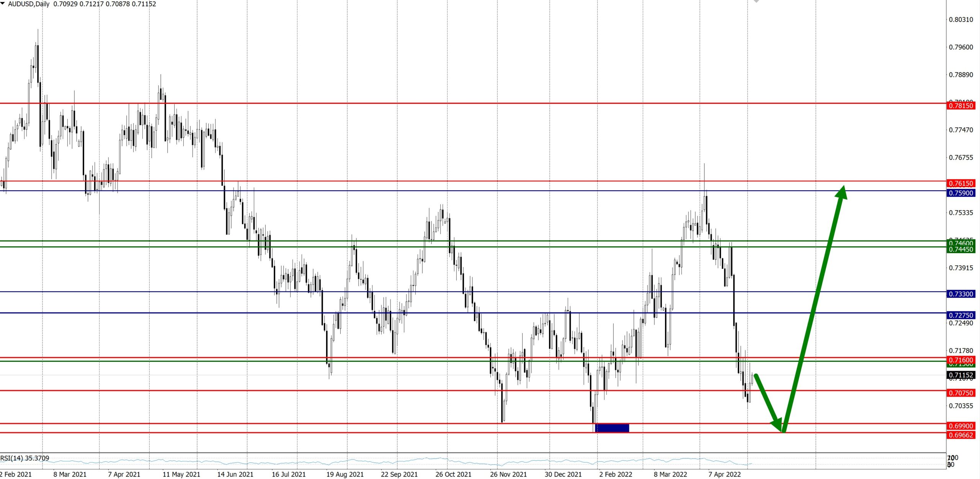Click the gray chart-shift marker at top
Image resolution: width=980 pixels, height=479 pixels.
pos(756,2)
